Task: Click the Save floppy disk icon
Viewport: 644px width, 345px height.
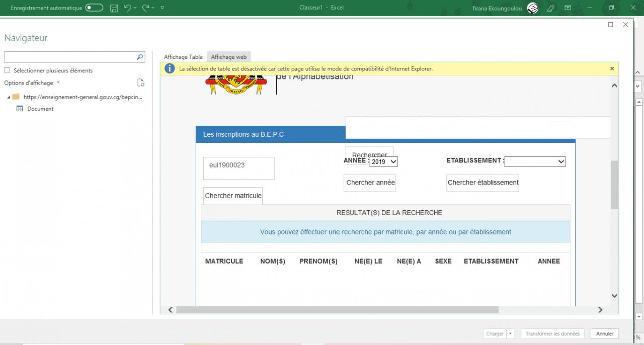Action: coord(114,8)
